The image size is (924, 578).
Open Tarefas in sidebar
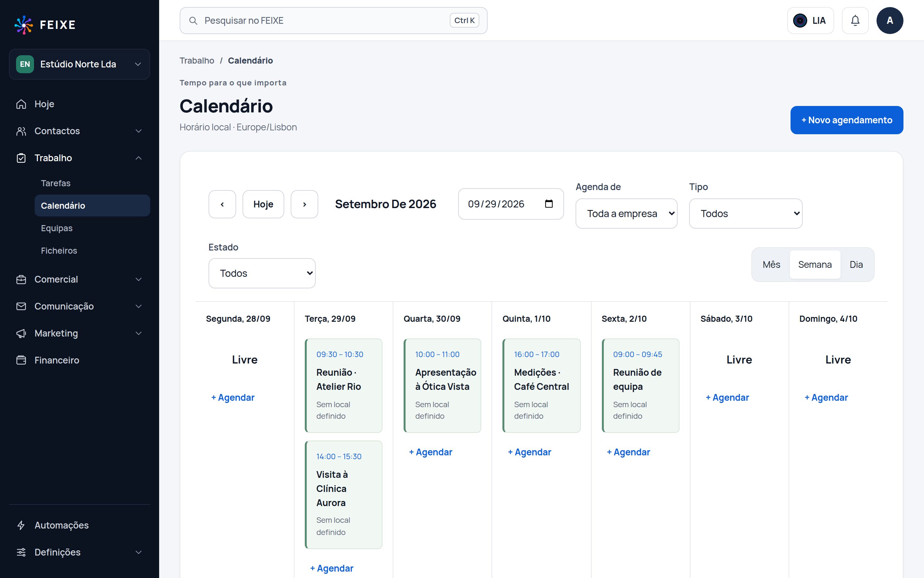[x=92, y=183]
